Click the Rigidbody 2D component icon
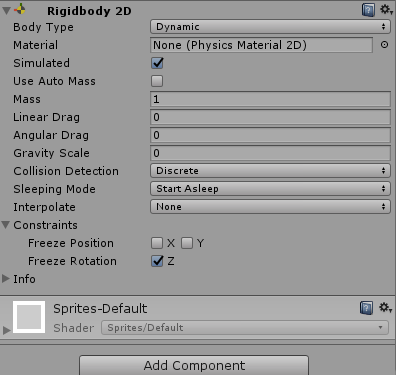This screenshot has width=396, height=375. [x=20, y=10]
